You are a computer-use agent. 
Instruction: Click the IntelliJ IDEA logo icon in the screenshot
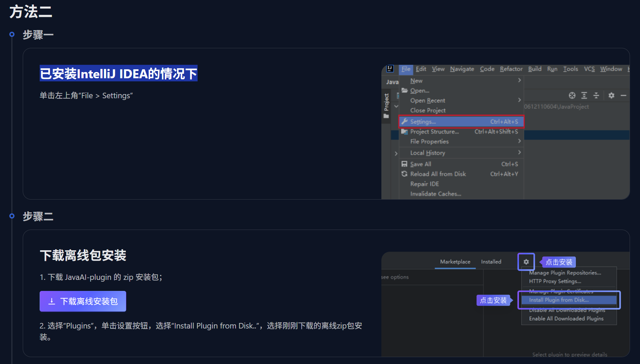(x=390, y=69)
